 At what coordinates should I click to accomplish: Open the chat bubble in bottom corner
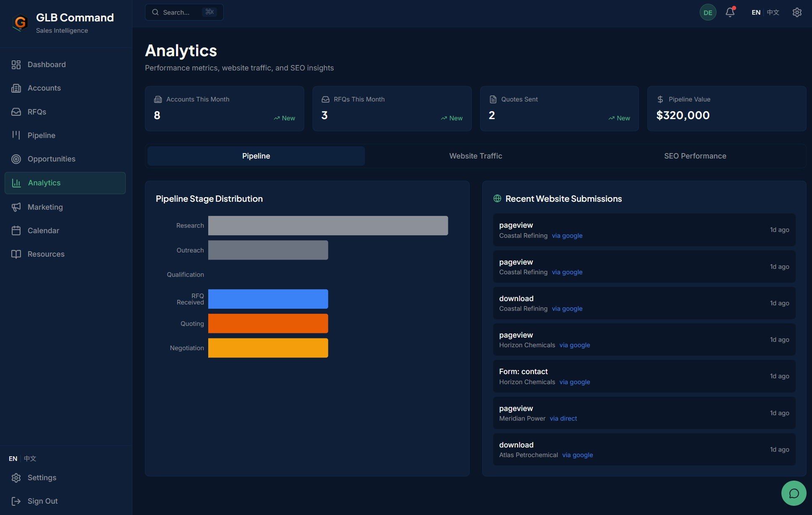click(x=794, y=493)
